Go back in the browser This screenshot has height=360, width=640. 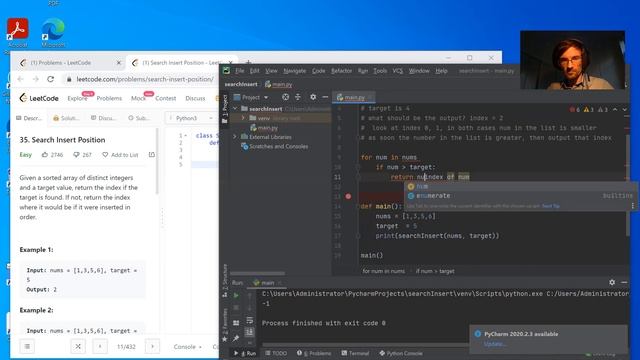[x=20, y=79]
